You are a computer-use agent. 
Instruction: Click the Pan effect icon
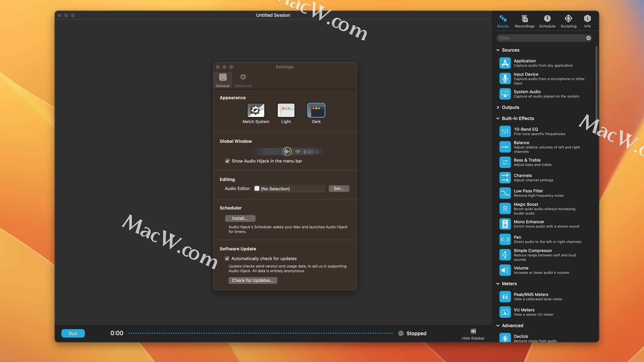click(x=505, y=239)
